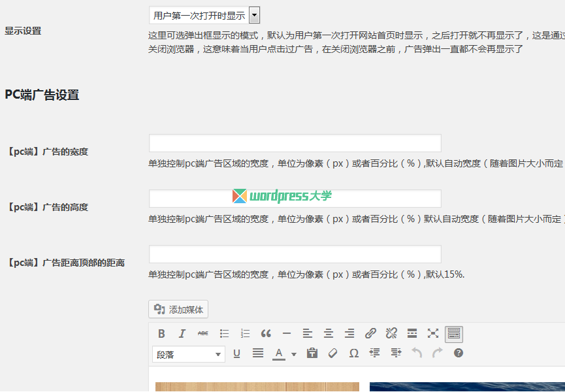Open the 用户第一次打开时显示 display mode dropdown
565x392 pixels.
[x=204, y=16]
